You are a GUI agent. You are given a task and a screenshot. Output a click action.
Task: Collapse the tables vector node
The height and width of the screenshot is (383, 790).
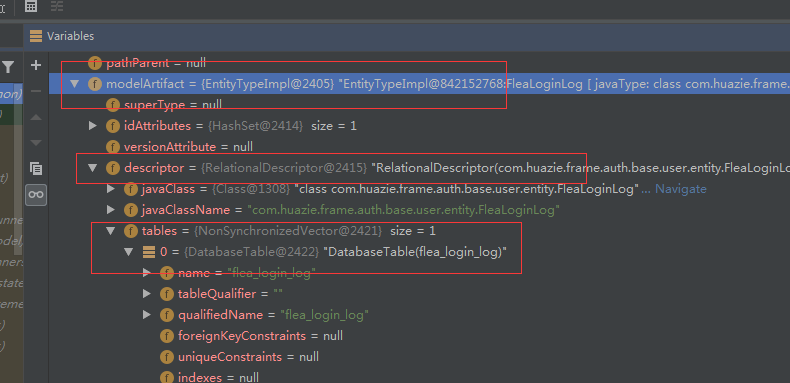110,230
